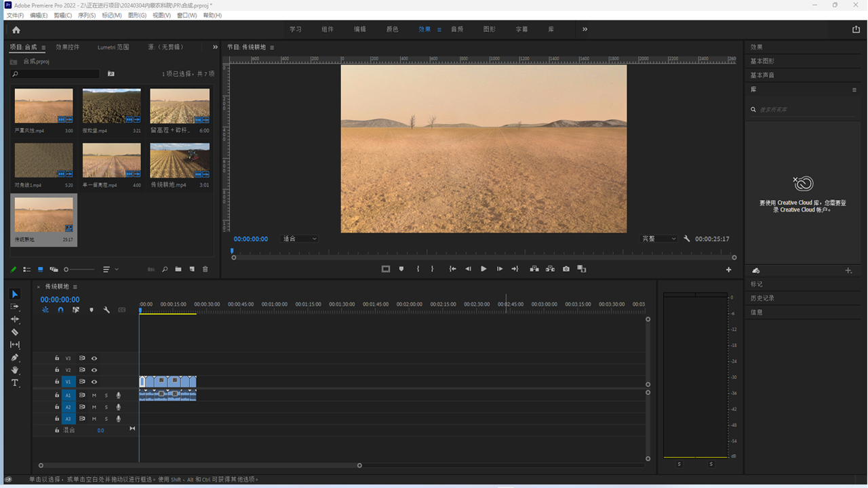Open the 效果控件 tab
The width and height of the screenshot is (868, 488).
coord(68,47)
